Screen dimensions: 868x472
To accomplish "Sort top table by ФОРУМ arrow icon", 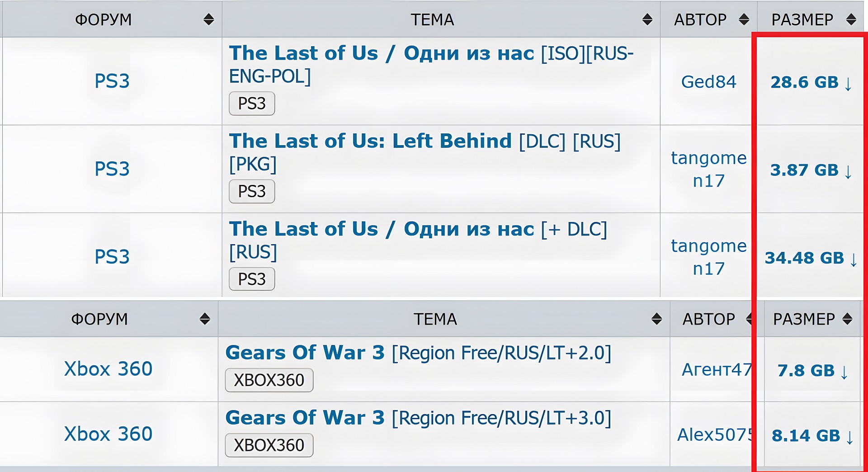I will [208, 19].
